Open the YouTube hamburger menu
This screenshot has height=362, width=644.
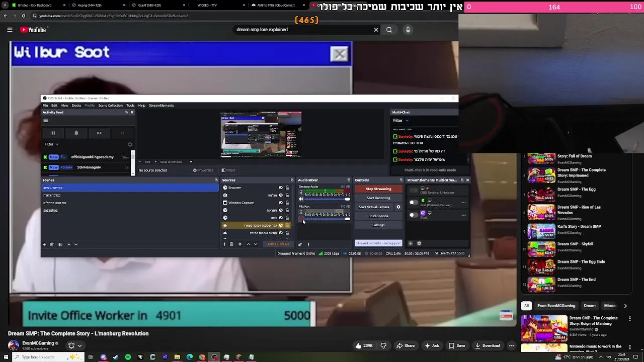tap(10, 30)
